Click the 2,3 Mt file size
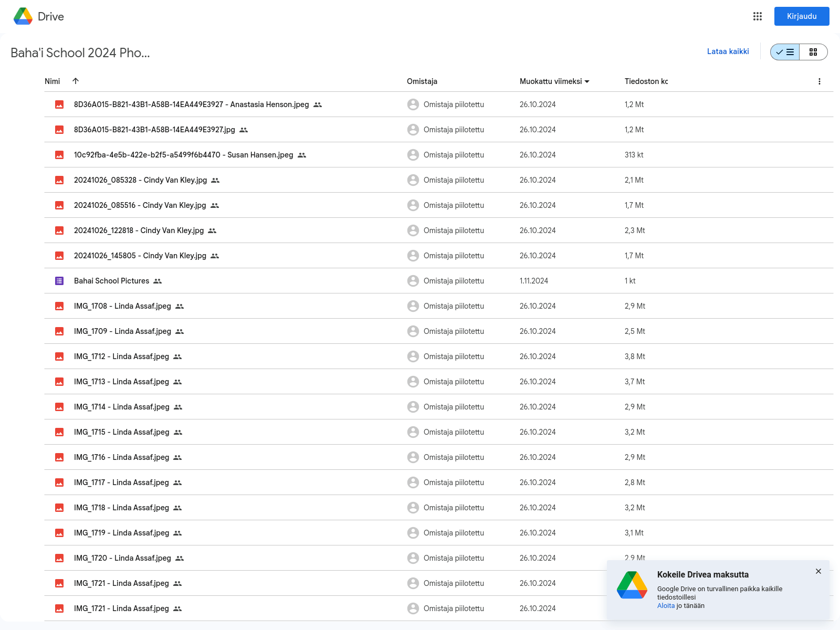The image size is (840, 630). coord(635,230)
